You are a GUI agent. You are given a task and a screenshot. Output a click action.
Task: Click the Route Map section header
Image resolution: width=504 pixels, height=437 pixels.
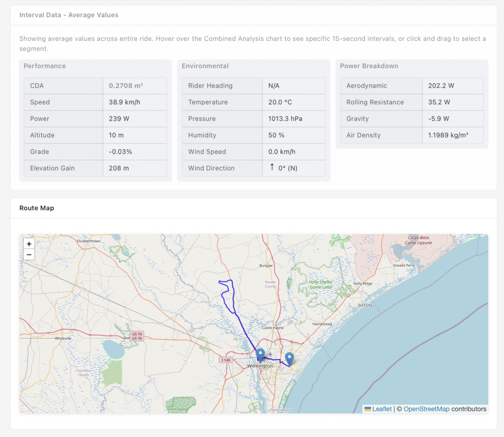[37, 208]
